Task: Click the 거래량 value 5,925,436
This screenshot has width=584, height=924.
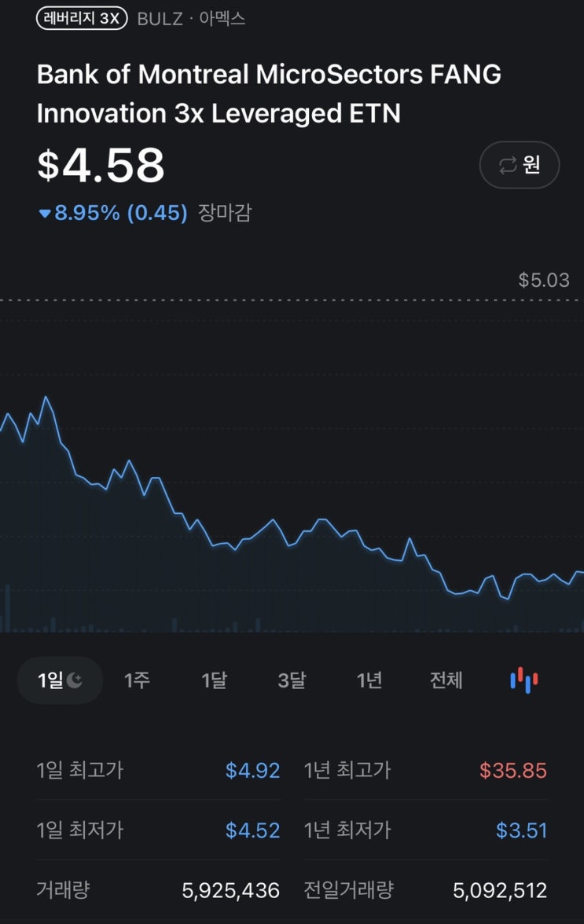Action: pyautogui.click(x=231, y=889)
